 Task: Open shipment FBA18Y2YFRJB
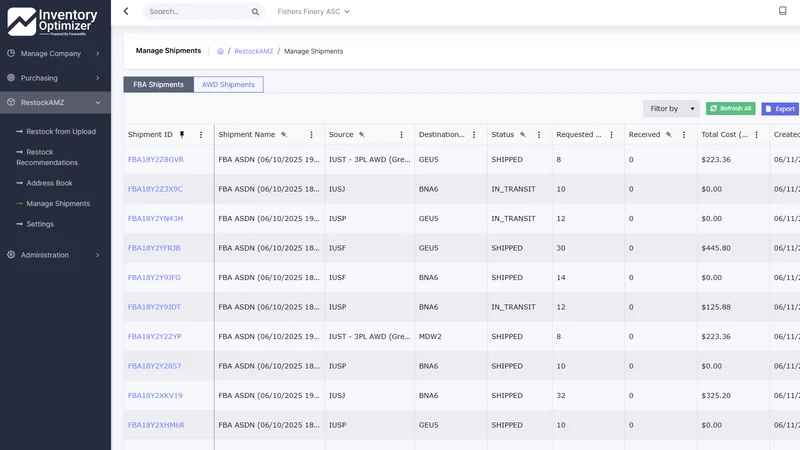154,248
